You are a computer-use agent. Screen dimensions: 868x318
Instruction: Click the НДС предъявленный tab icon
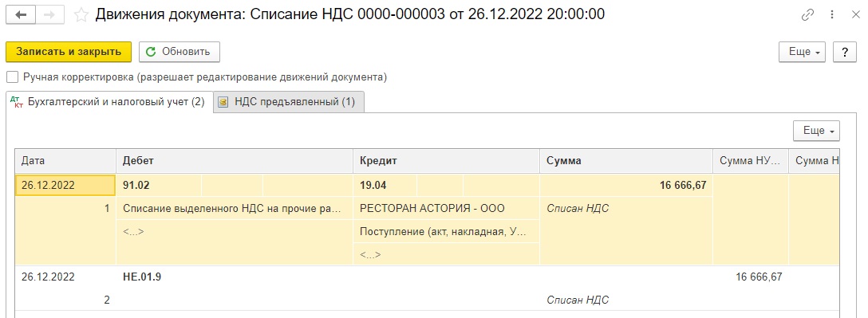click(x=223, y=102)
